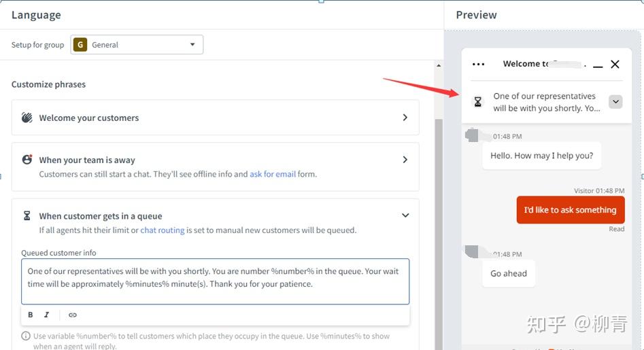
Task: Click the 'Queued customer info' label
Action: pos(58,253)
